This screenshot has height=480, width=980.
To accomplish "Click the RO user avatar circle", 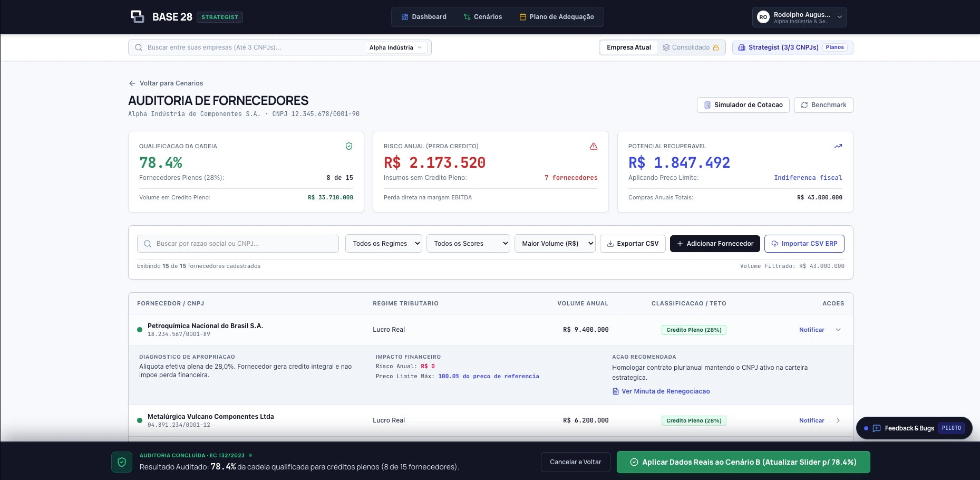I will 763,17.
